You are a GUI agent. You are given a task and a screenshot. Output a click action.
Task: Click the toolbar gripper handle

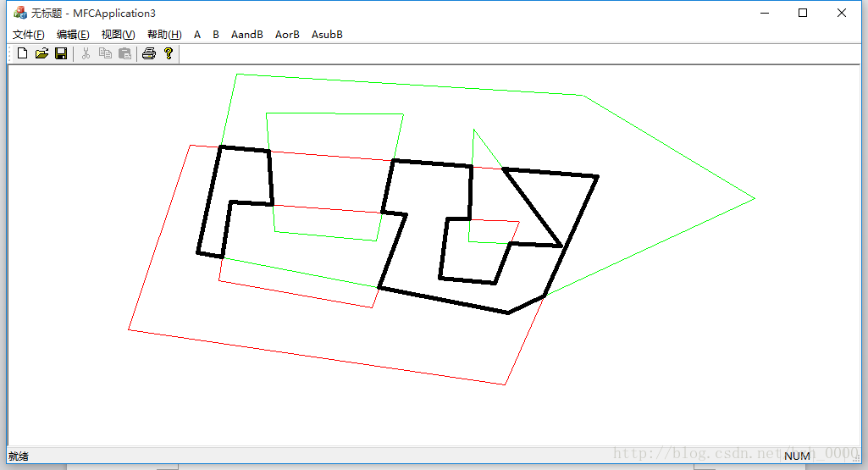(x=10, y=53)
